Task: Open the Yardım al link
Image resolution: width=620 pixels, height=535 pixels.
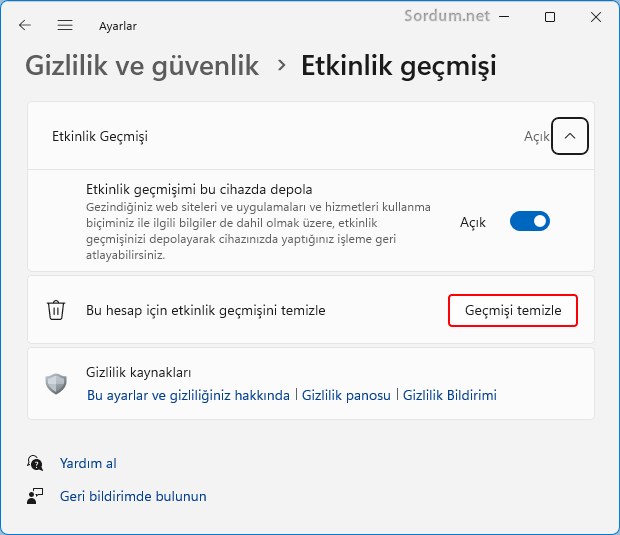Action: (88, 463)
